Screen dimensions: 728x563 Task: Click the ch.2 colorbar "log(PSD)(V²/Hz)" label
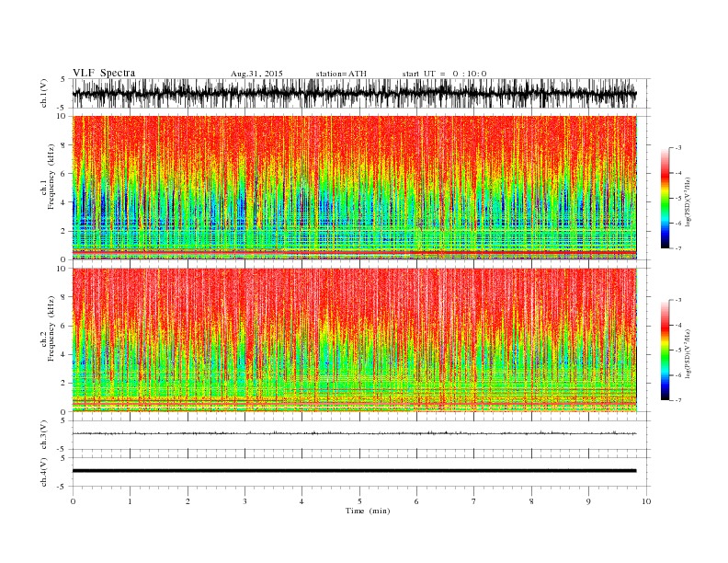click(x=688, y=353)
